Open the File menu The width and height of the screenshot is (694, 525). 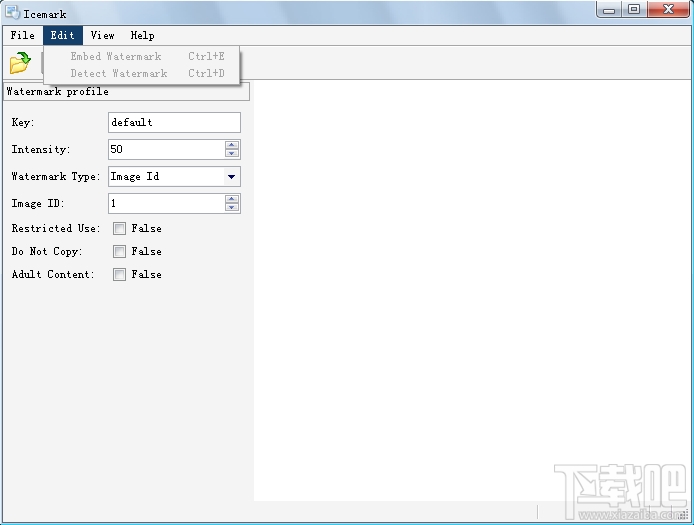pos(23,35)
